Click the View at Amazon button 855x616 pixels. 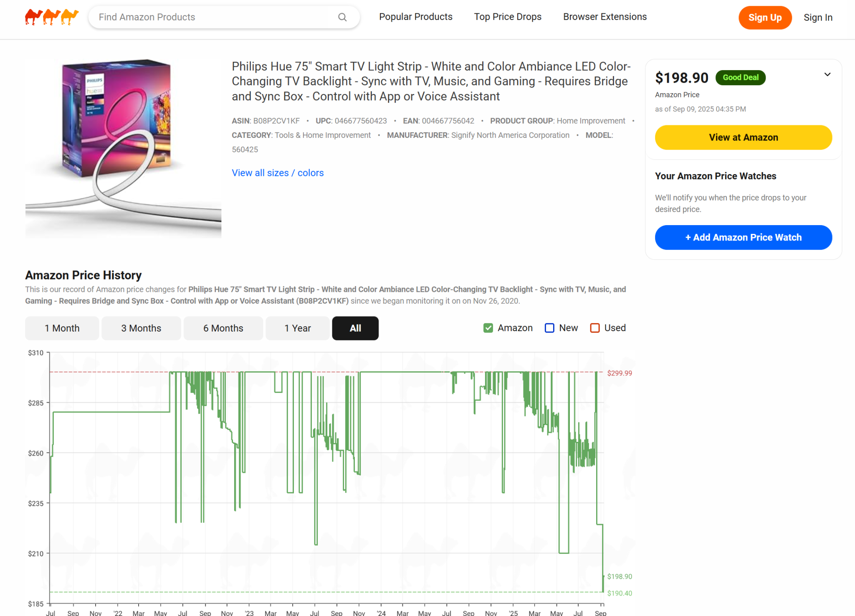(x=743, y=137)
